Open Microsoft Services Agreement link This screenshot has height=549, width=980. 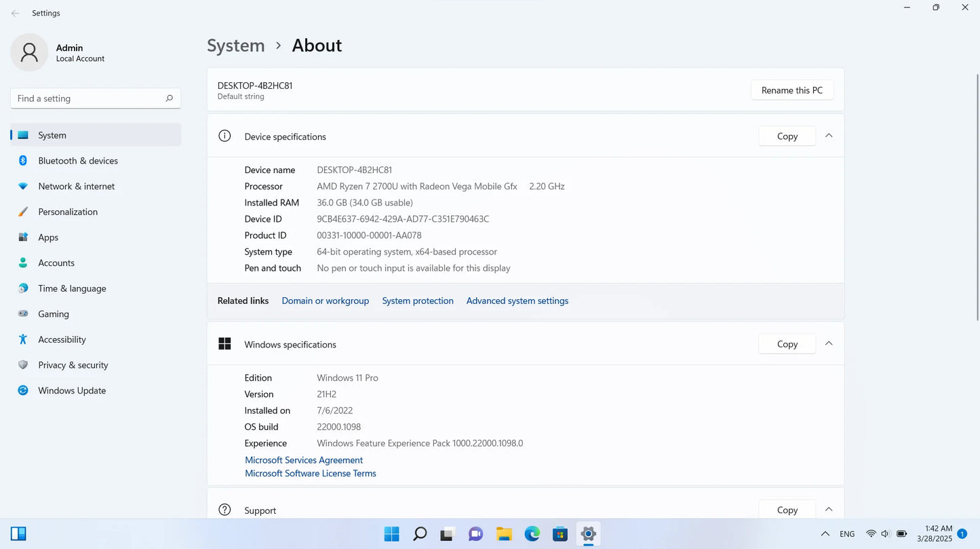pyautogui.click(x=303, y=459)
